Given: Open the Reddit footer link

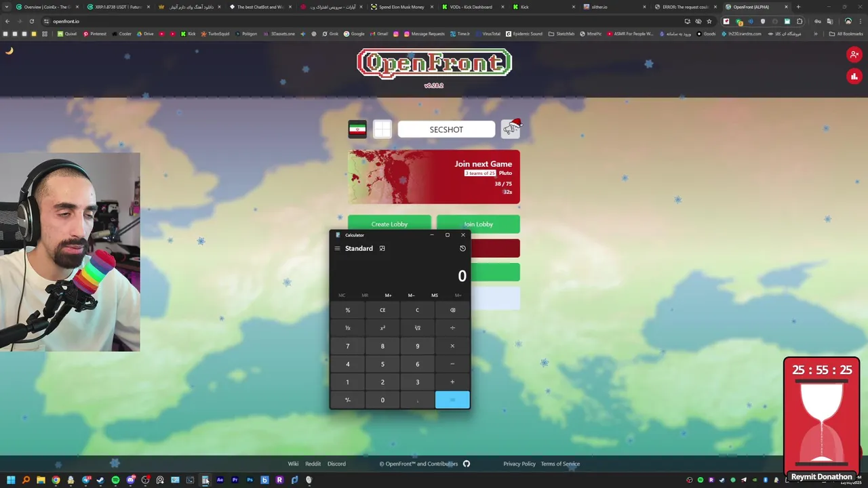Looking at the screenshot, I should (x=313, y=464).
